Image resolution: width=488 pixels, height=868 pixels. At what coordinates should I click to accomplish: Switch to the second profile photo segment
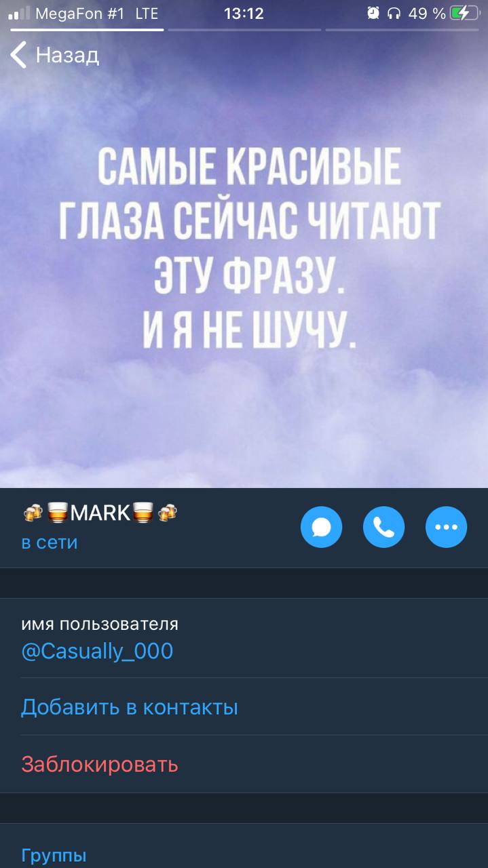coord(244,30)
